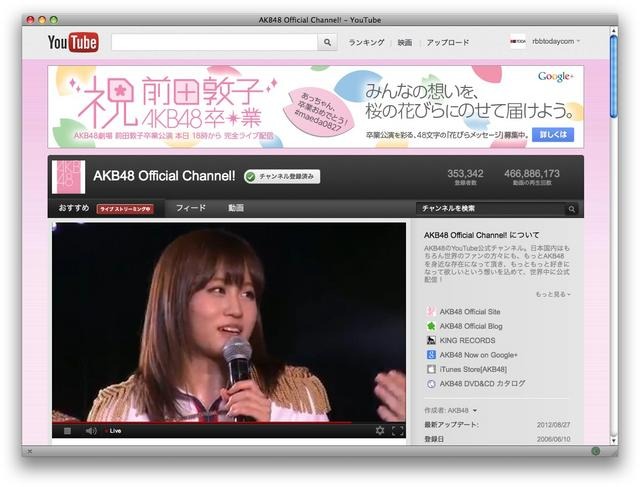Mute the live video volume

click(90, 430)
